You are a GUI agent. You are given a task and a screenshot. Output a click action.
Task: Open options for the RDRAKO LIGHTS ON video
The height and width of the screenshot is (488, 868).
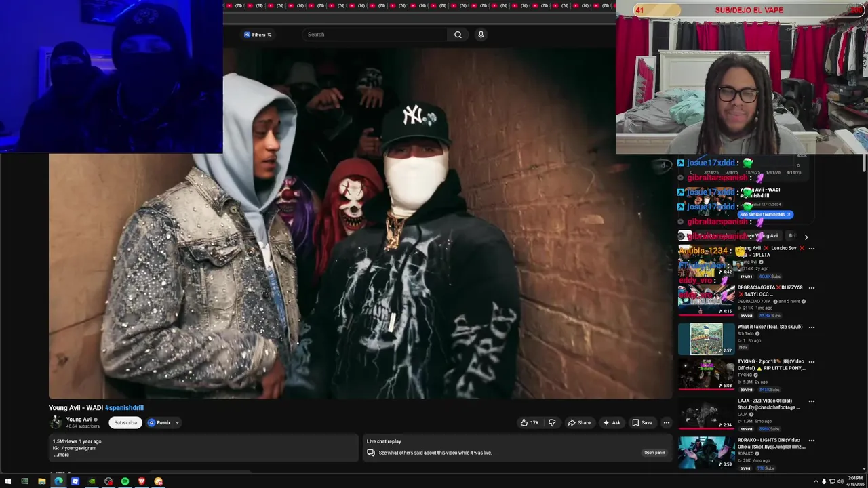[812, 441]
